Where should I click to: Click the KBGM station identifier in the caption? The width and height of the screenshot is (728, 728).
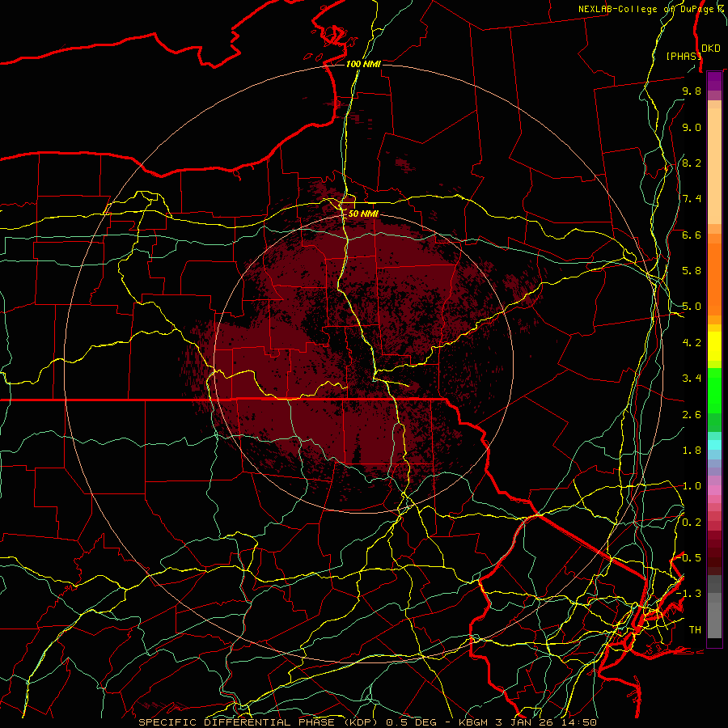pyautogui.click(x=475, y=722)
